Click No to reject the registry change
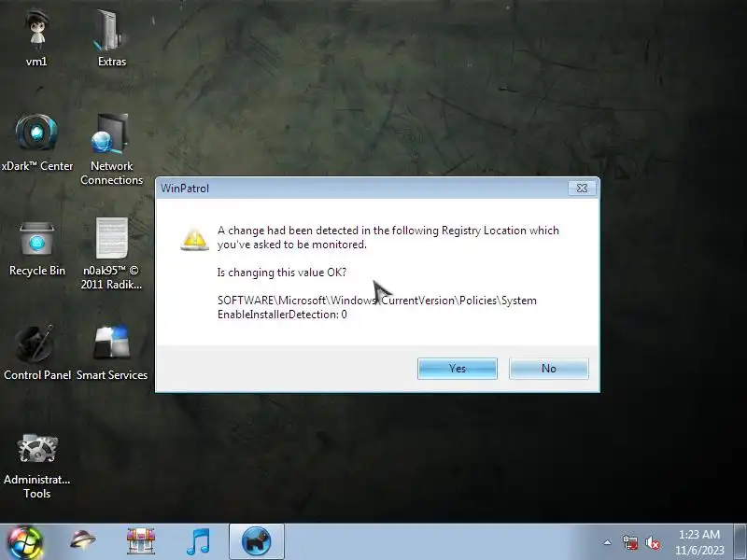The image size is (747, 560). 549,369
